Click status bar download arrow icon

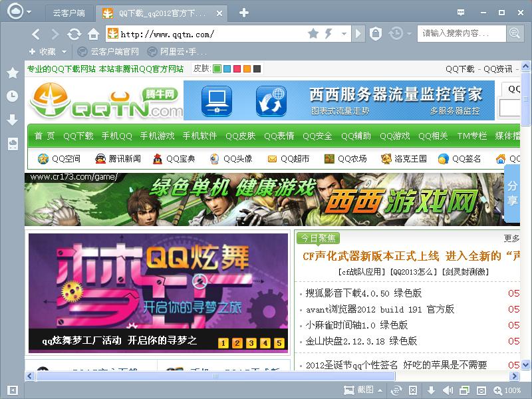[431, 390]
